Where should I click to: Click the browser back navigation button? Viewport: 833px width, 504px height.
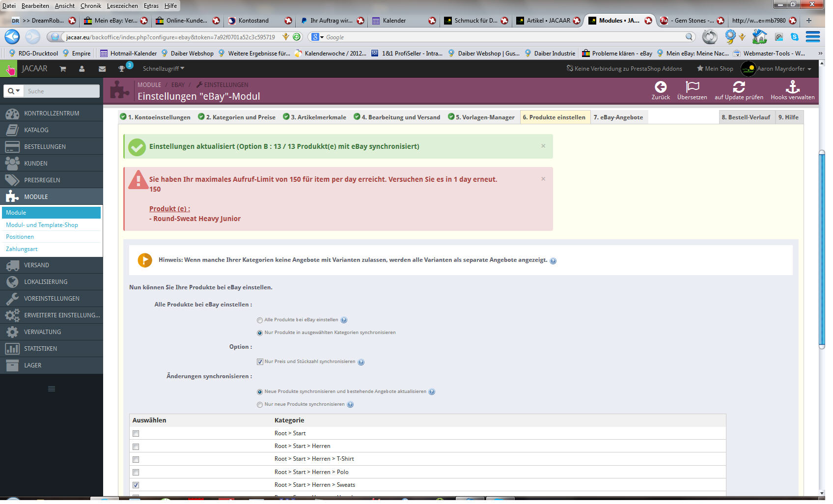pyautogui.click(x=12, y=37)
